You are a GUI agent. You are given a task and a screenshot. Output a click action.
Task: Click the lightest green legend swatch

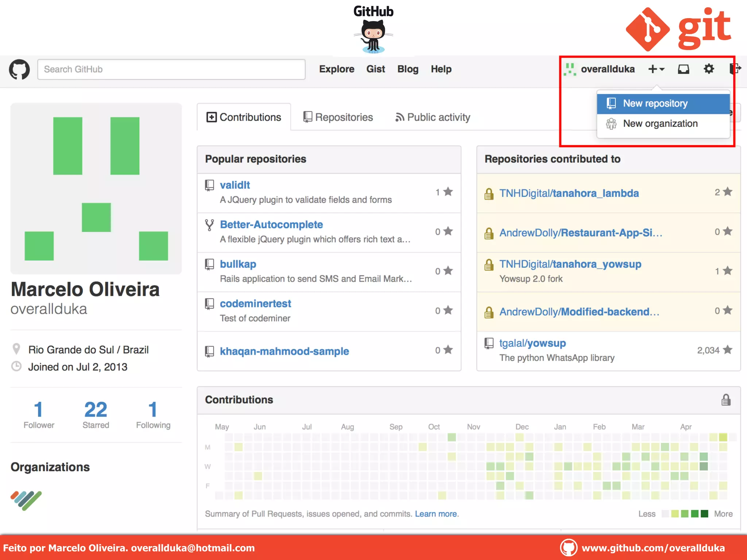coord(675,514)
